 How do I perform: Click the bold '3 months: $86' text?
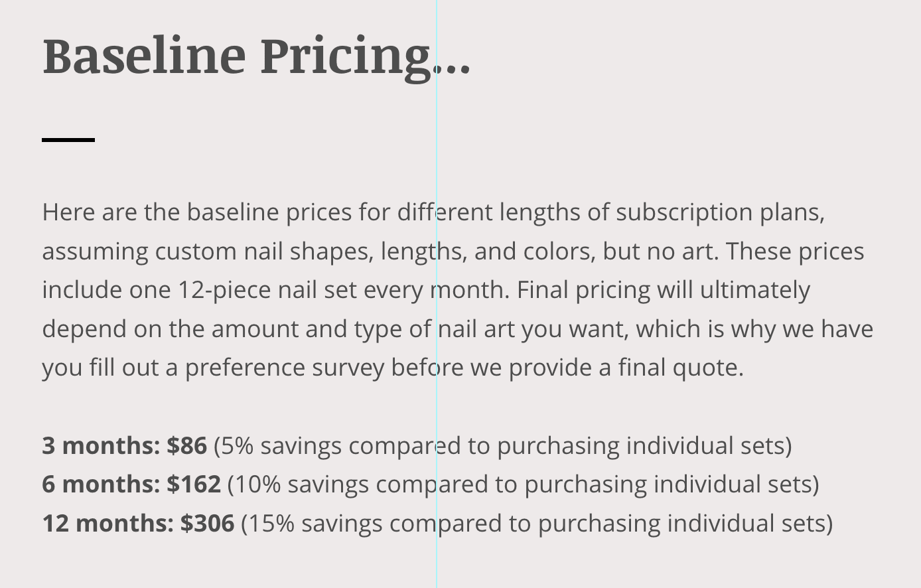point(125,445)
